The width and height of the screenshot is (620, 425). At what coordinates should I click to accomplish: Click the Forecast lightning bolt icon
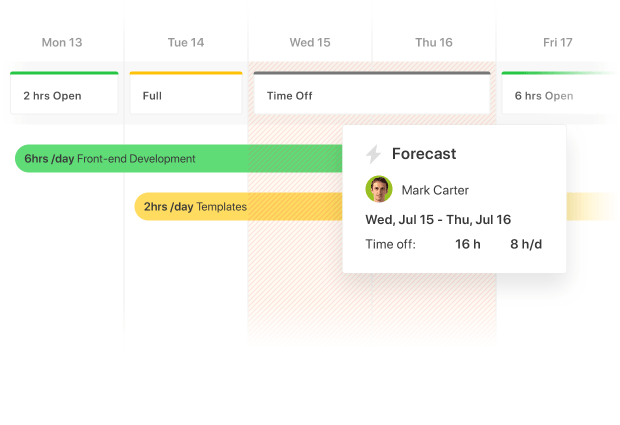373,154
